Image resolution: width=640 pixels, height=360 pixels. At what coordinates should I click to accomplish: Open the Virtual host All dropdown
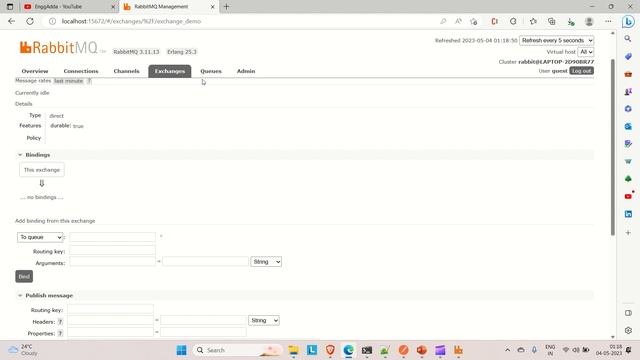586,52
